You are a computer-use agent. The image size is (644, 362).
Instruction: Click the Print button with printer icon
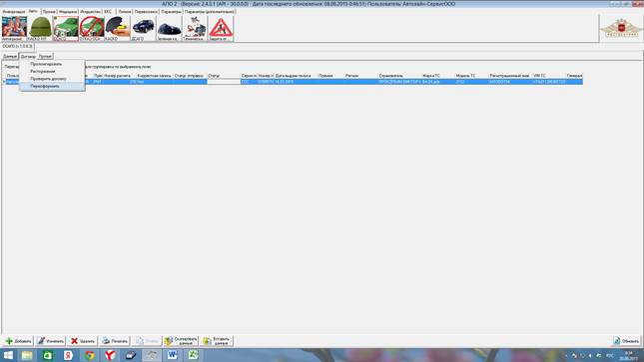pyautogui.click(x=115, y=341)
